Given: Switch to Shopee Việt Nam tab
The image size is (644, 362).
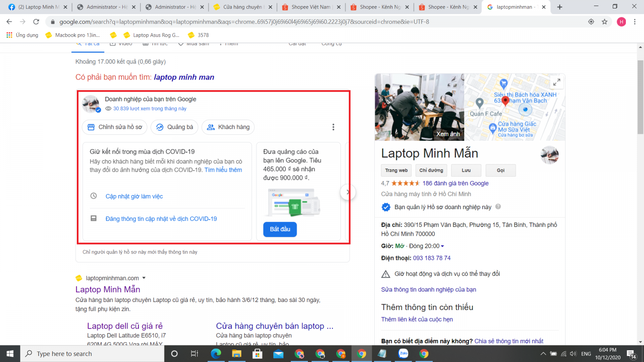Looking at the screenshot, I should click(311, 7).
